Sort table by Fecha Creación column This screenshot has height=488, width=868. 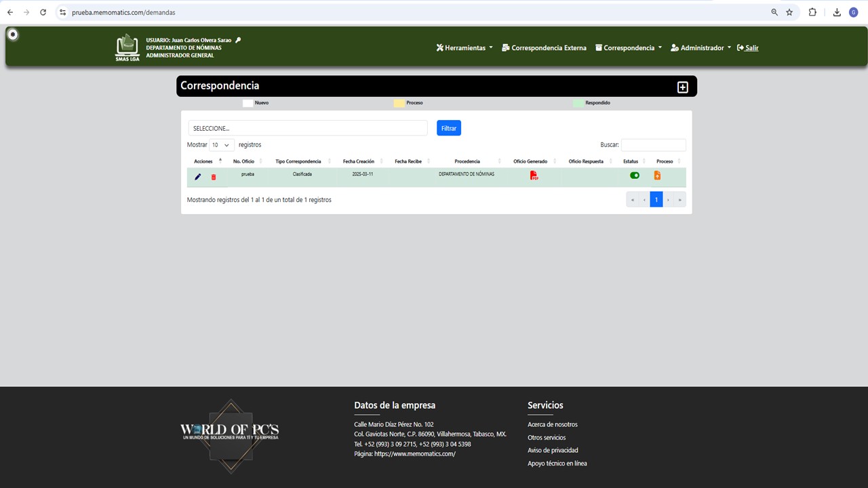[x=359, y=161]
